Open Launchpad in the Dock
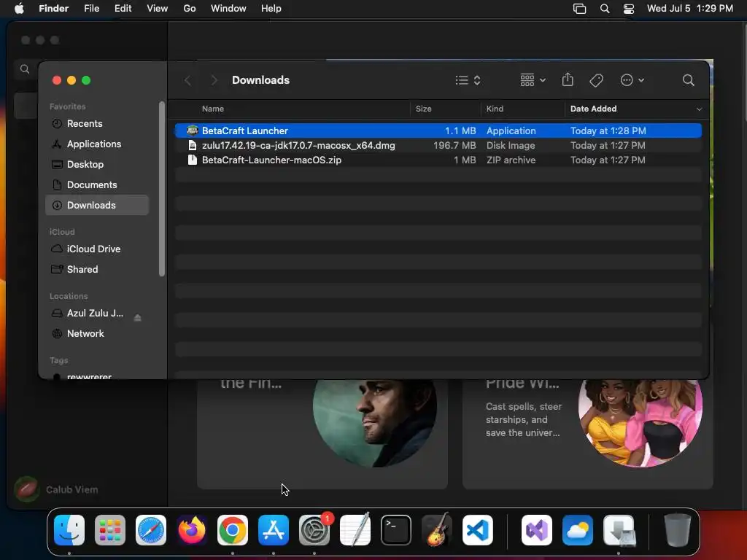This screenshot has width=747, height=560. [110, 530]
